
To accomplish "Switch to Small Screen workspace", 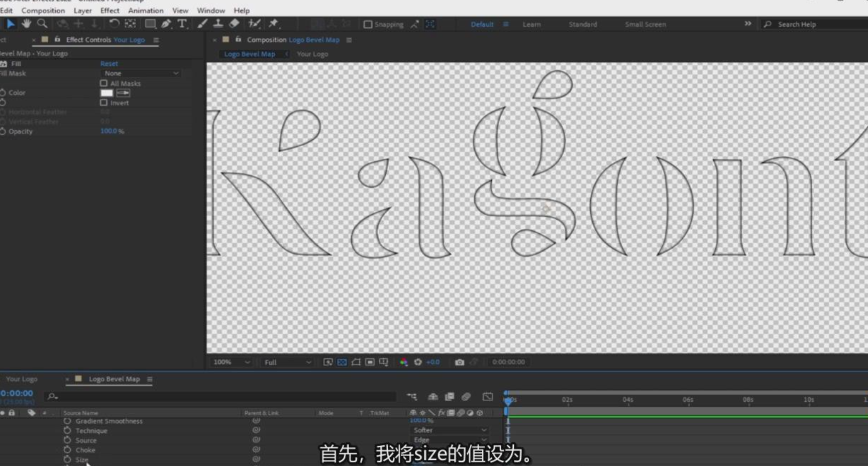I will click(x=645, y=24).
